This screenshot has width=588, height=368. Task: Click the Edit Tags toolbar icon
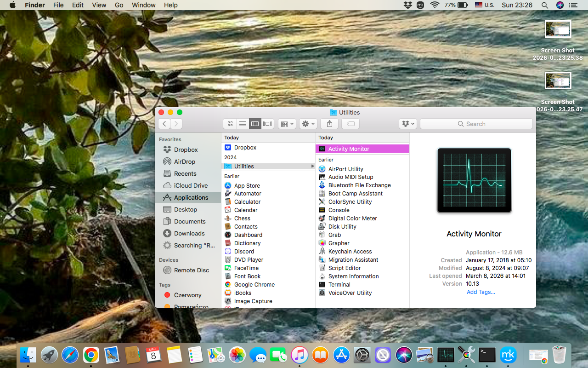(x=350, y=123)
